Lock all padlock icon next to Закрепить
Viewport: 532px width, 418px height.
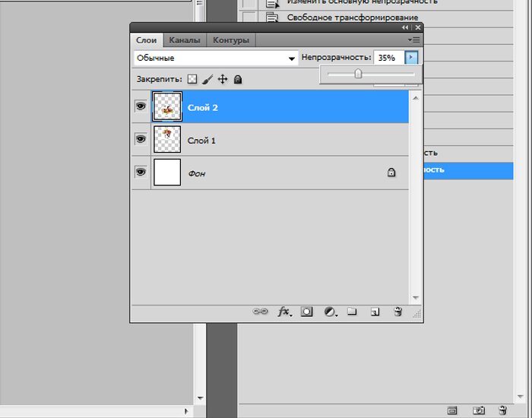(238, 79)
